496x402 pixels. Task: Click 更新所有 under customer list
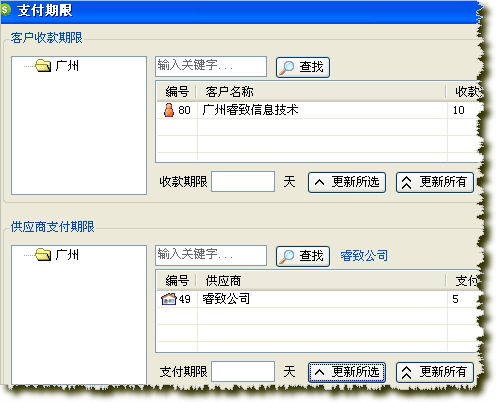click(435, 182)
